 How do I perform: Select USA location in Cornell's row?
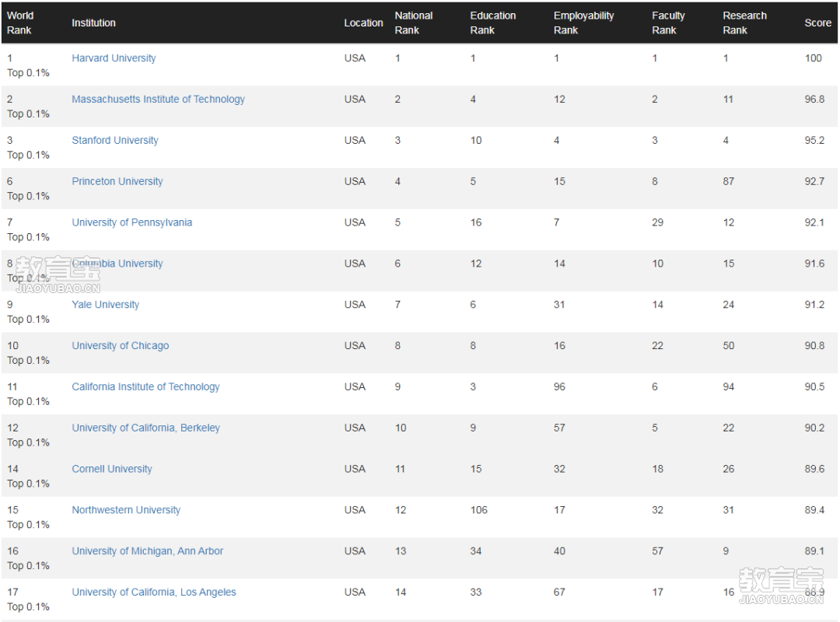tap(355, 469)
